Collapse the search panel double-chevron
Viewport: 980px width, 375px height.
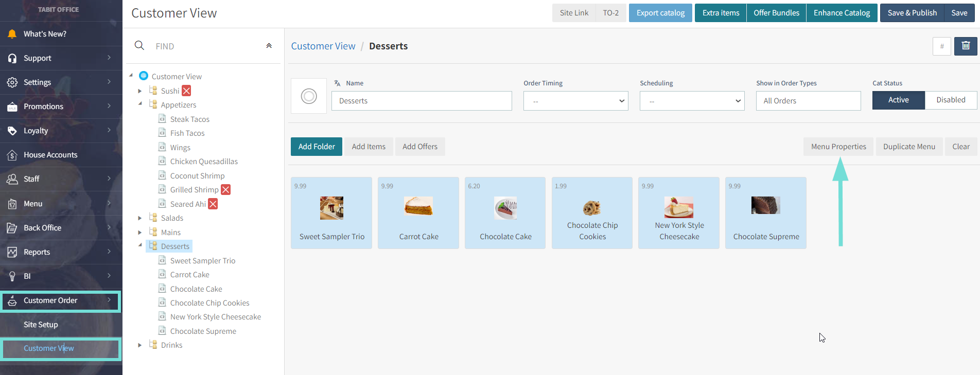pyautogui.click(x=269, y=46)
